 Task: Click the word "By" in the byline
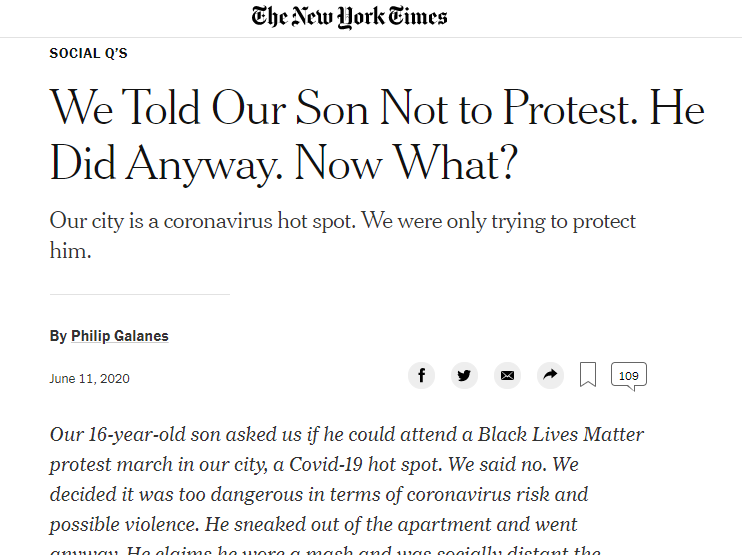tap(58, 336)
